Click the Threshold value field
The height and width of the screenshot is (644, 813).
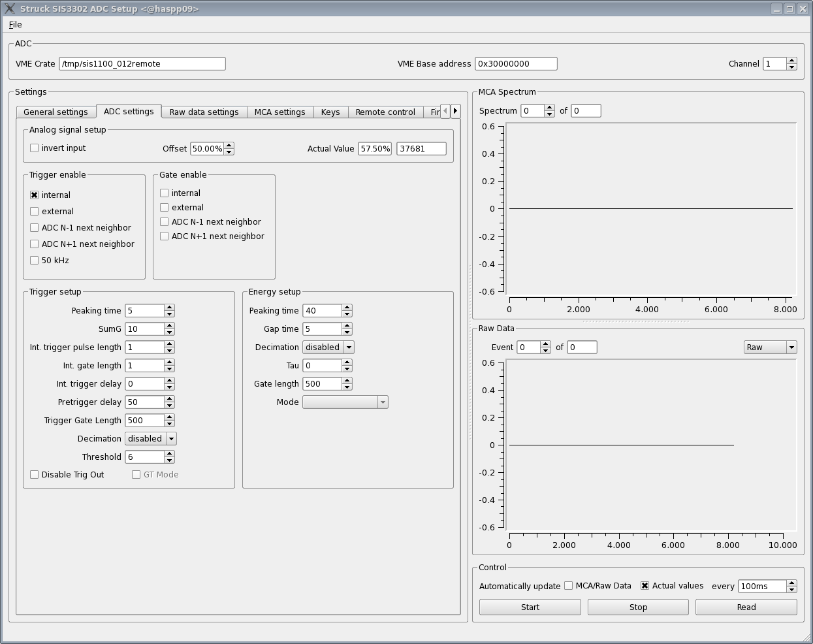(144, 457)
